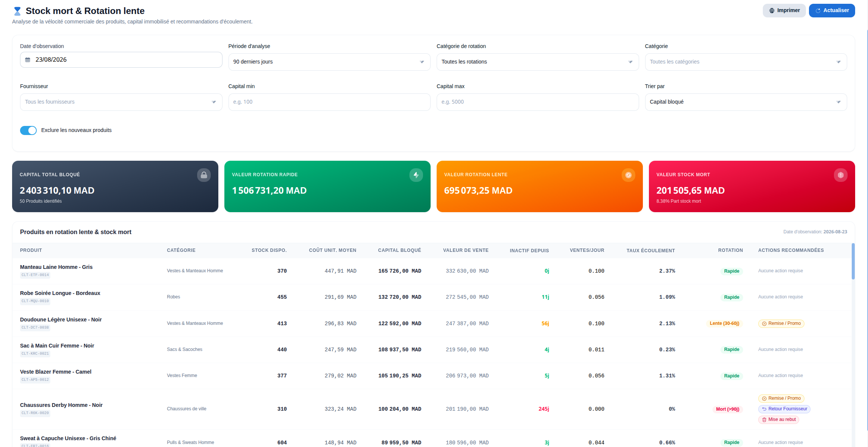Click the 245j inactive value
Screen dimensions: 868x447
pos(544,409)
